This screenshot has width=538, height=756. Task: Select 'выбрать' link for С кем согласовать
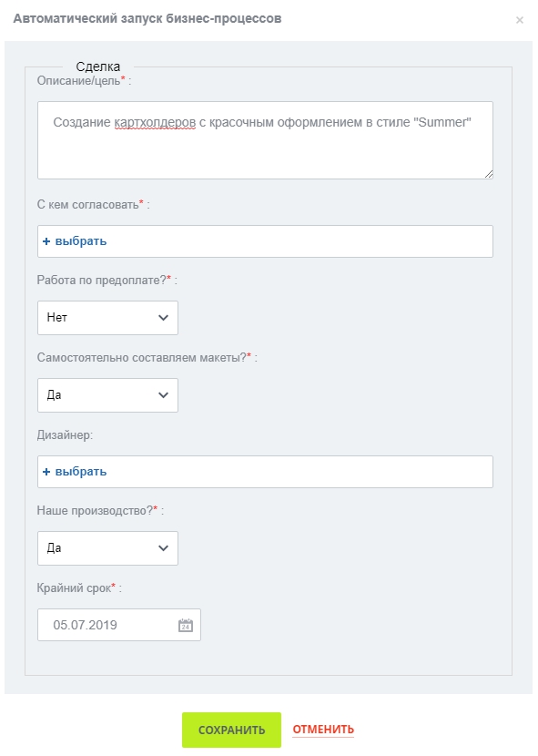[x=80, y=241]
